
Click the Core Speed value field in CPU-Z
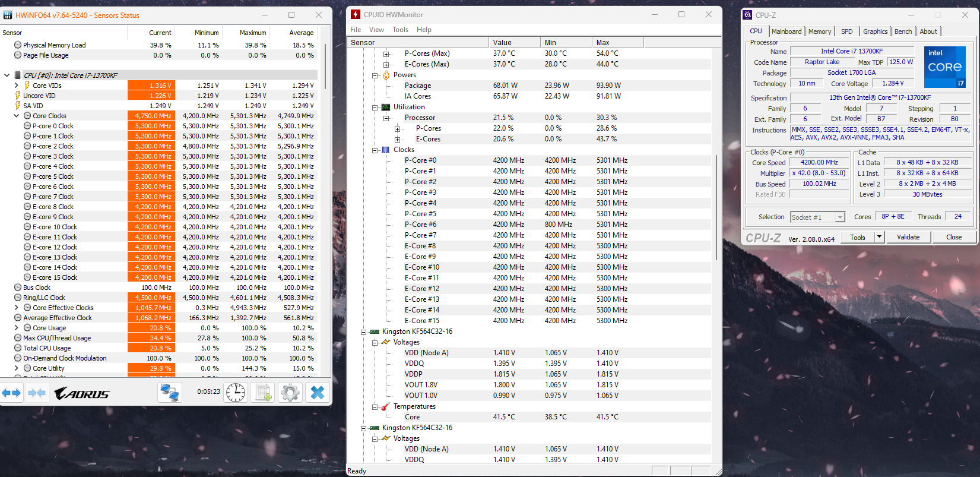tap(819, 162)
